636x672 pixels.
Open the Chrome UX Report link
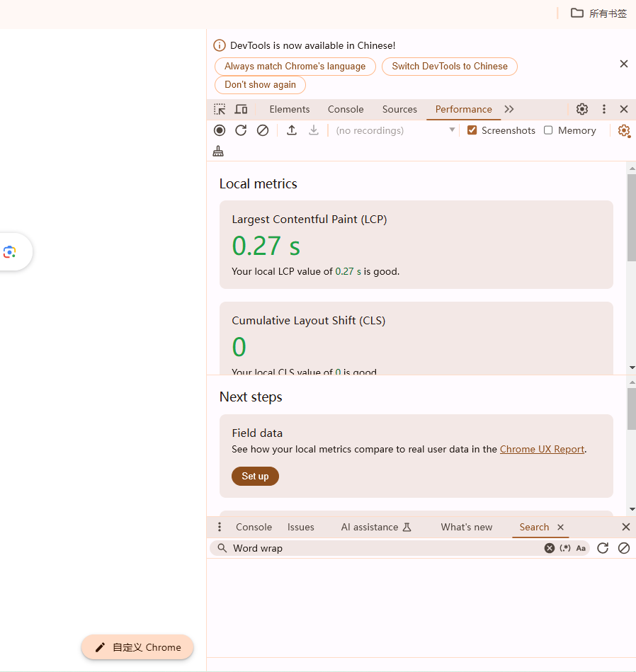[542, 449]
